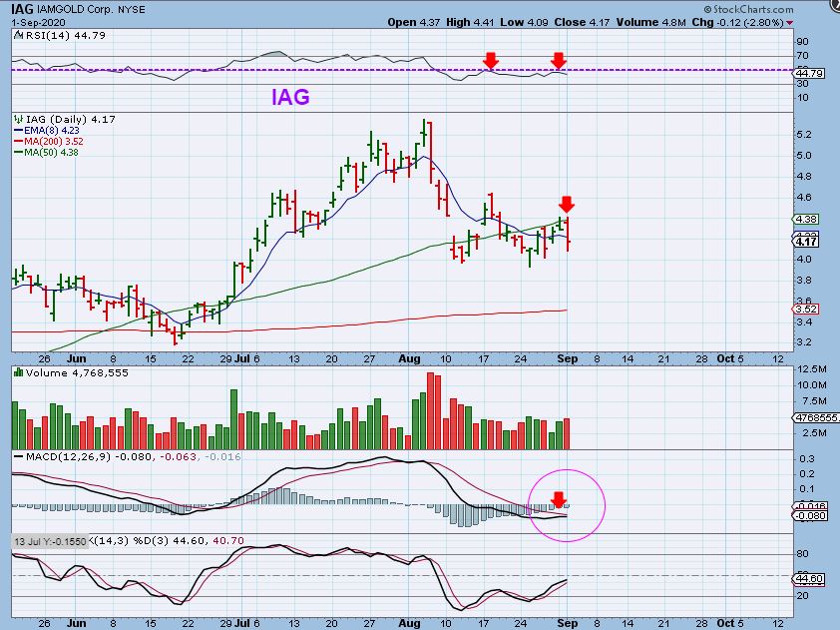Image resolution: width=840 pixels, height=630 pixels.
Task: Click the red down-triangle beside the Chg value
Action: pos(790,23)
